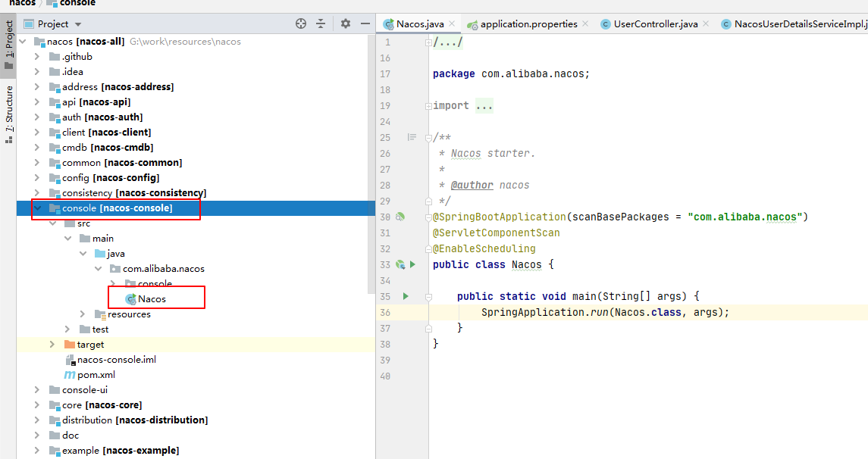Collapse the com.alibaba.nacos package arrow
This screenshot has height=459, width=868.
click(98, 269)
